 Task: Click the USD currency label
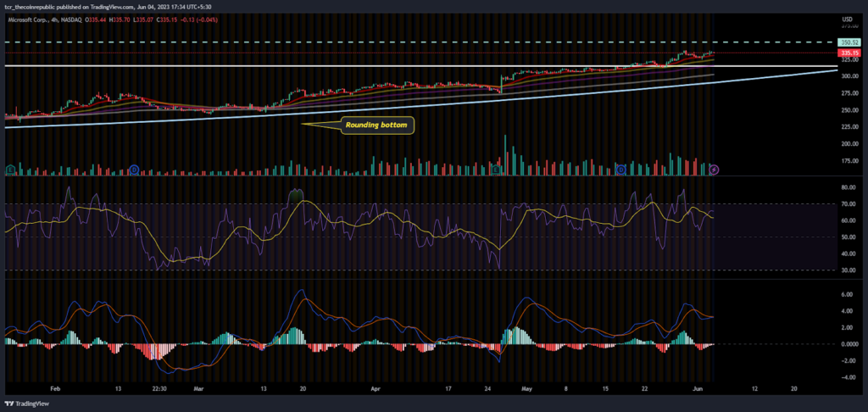click(847, 19)
